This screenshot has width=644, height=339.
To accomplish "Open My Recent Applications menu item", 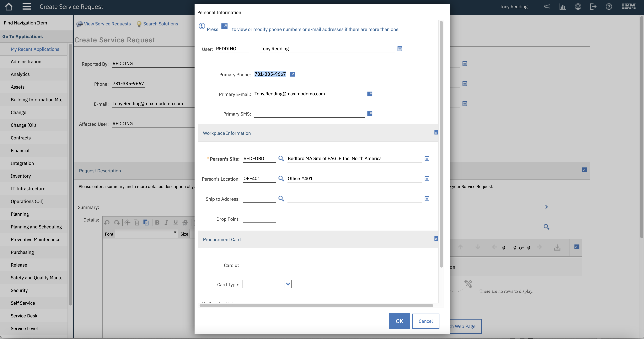I will (x=35, y=49).
